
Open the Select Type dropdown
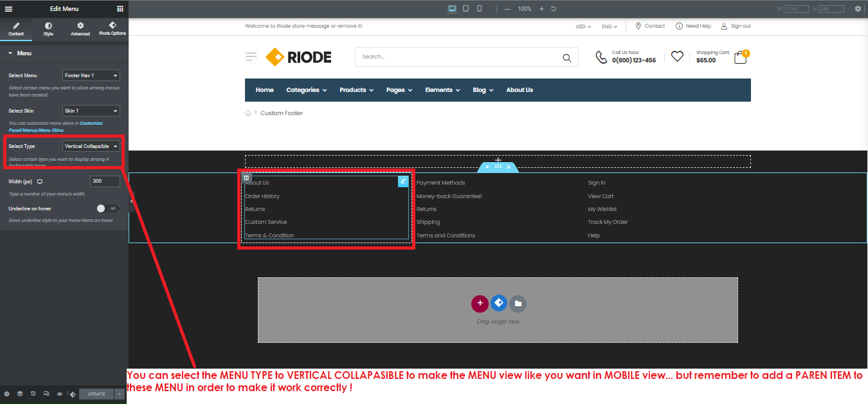[x=91, y=146]
